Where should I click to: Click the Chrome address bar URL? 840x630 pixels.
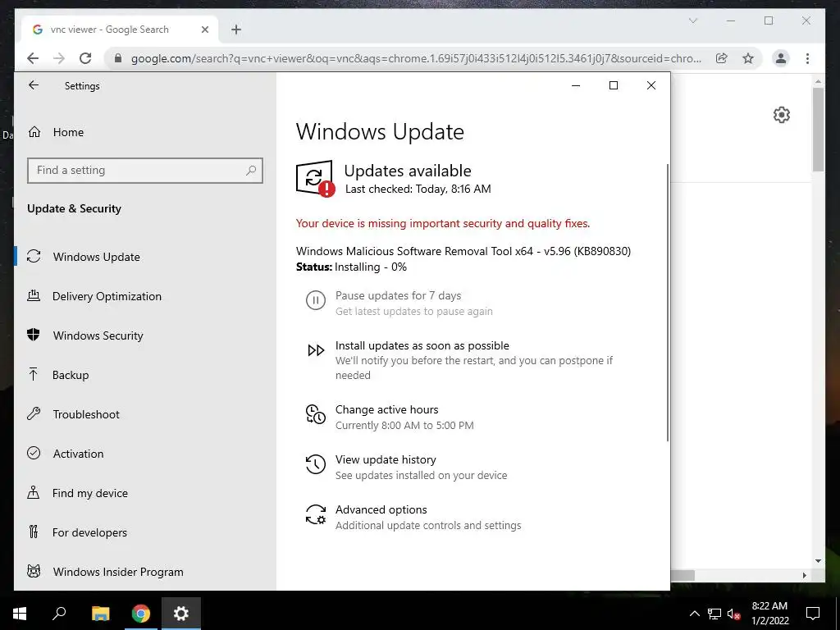pyautogui.click(x=416, y=58)
